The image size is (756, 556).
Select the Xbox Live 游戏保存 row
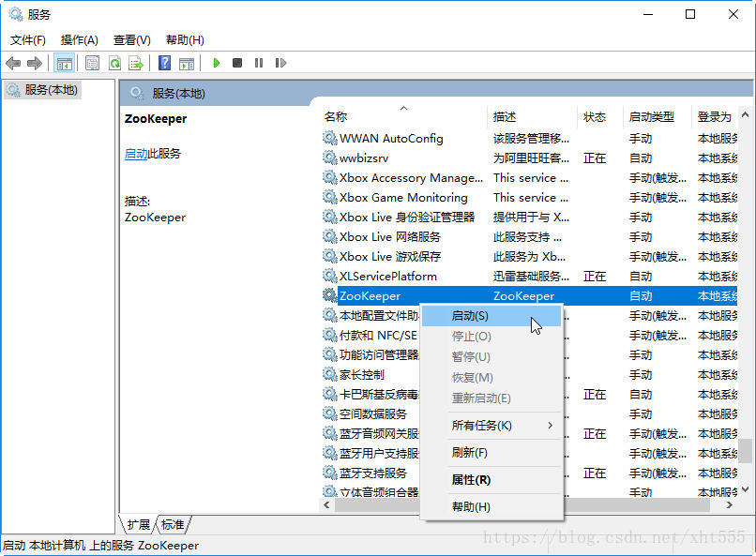click(529, 257)
